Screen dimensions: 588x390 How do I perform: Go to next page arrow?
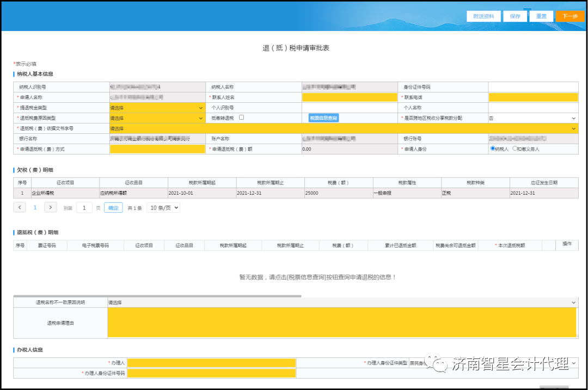tap(50, 207)
